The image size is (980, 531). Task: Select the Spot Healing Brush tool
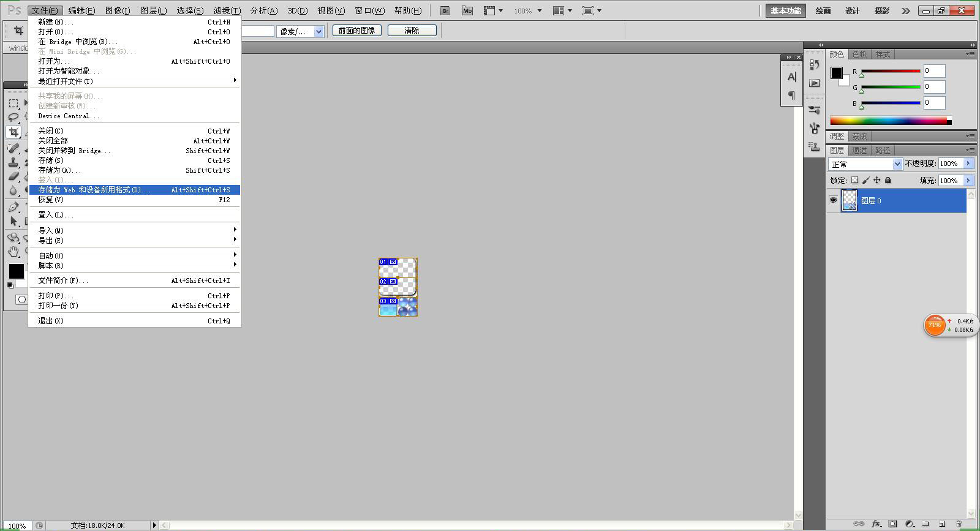tap(13, 148)
